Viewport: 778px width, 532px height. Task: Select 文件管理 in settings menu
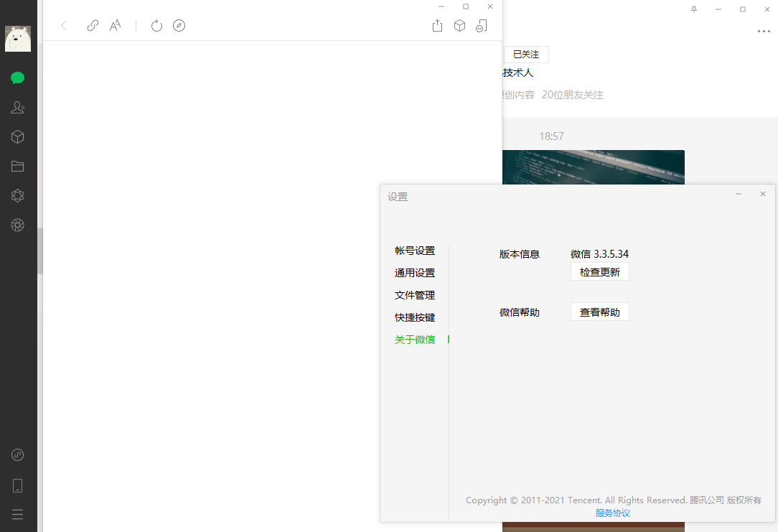415,295
